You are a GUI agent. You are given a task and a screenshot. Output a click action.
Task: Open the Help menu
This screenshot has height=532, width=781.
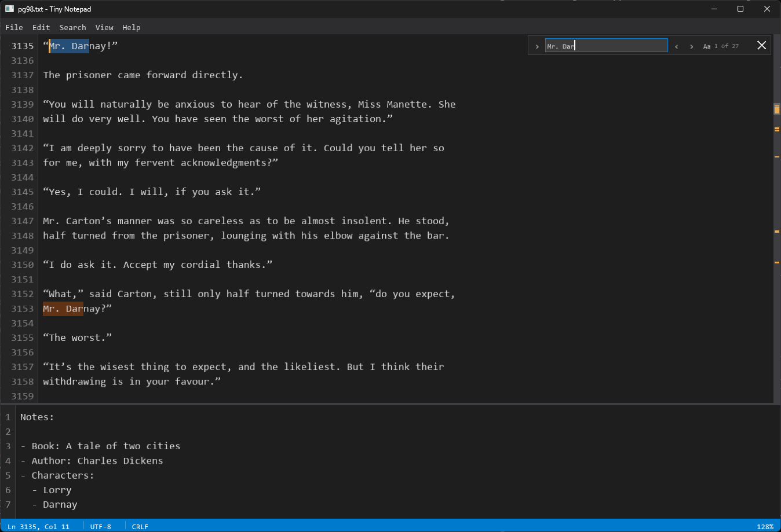[132, 27]
